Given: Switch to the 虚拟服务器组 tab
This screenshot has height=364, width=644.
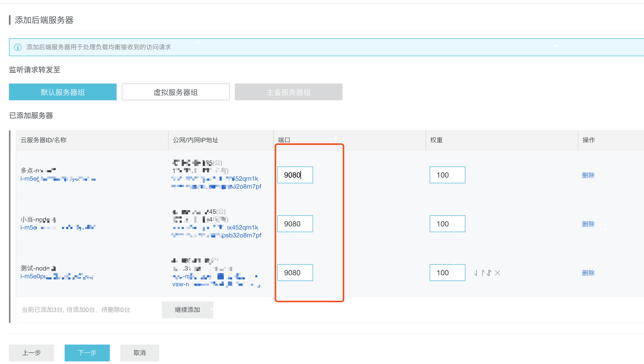Looking at the screenshot, I should click(175, 92).
